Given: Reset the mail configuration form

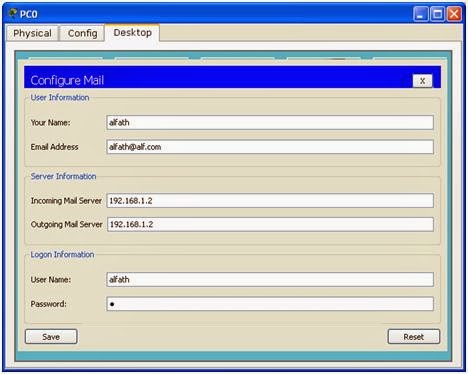Looking at the screenshot, I should click(x=414, y=337).
